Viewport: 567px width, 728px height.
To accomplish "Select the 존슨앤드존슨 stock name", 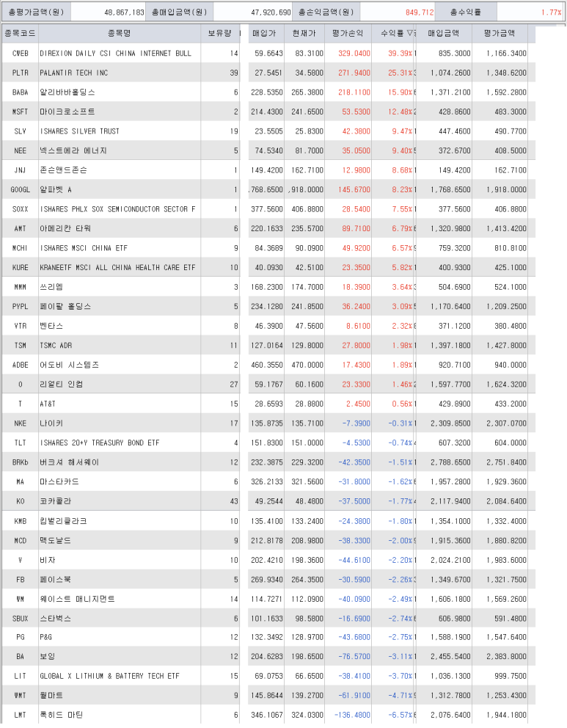I will [x=63, y=170].
